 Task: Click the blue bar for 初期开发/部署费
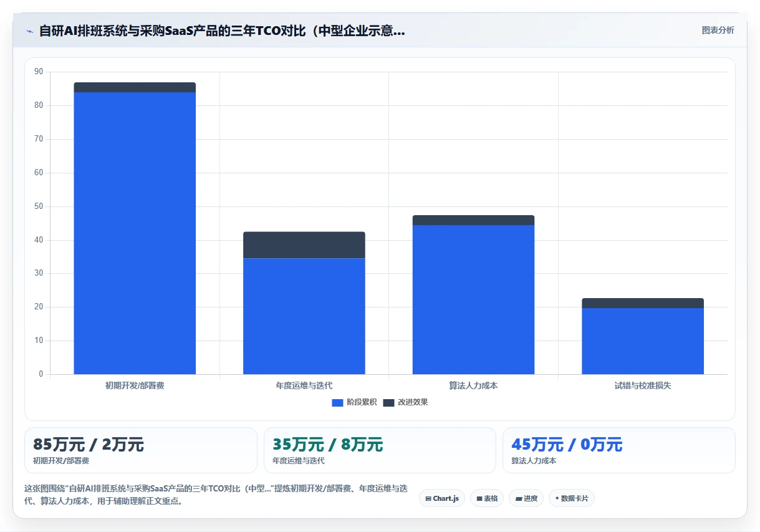pos(135,233)
